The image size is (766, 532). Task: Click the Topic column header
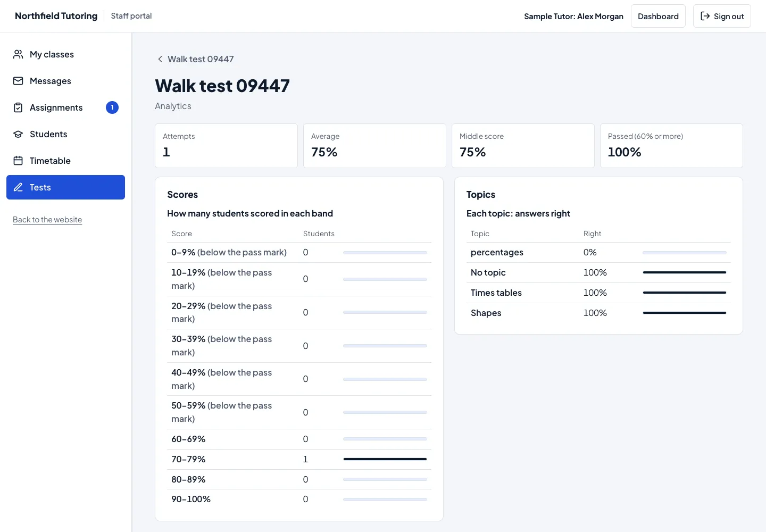(x=480, y=234)
